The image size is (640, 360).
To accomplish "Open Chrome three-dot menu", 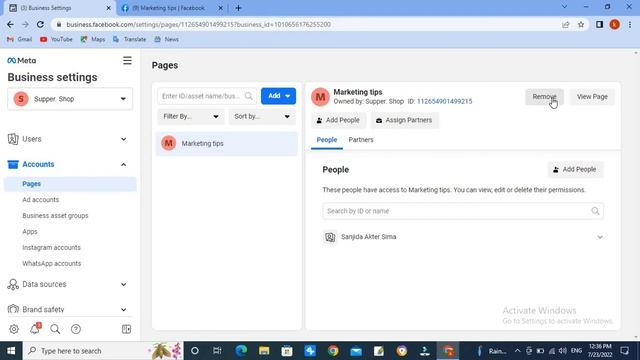I will 630,24.
